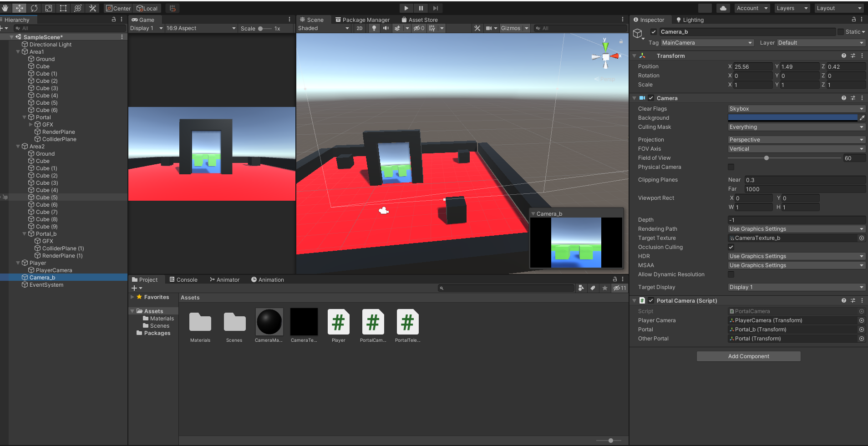Viewport: 868px width, 446px height.
Task: Click the Background color swatch in Camera
Action: tap(793, 117)
